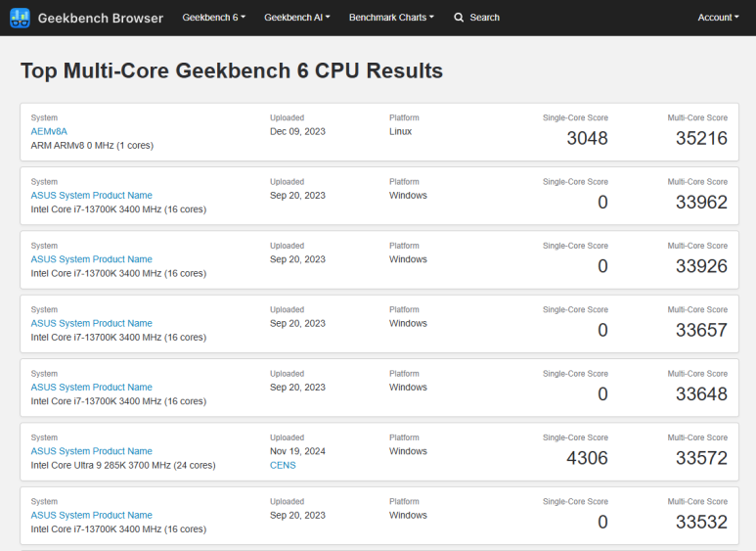Click the single-core score 4306
Screen dimensions: 756x551
587,458
